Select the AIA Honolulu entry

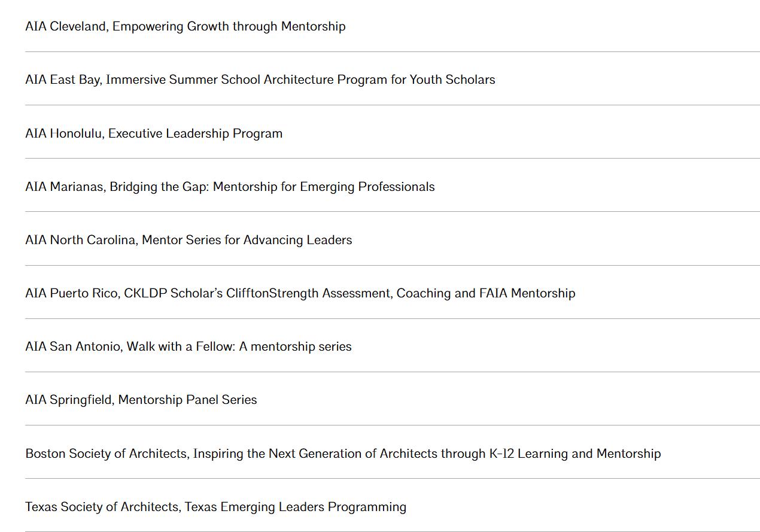click(154, 133)
